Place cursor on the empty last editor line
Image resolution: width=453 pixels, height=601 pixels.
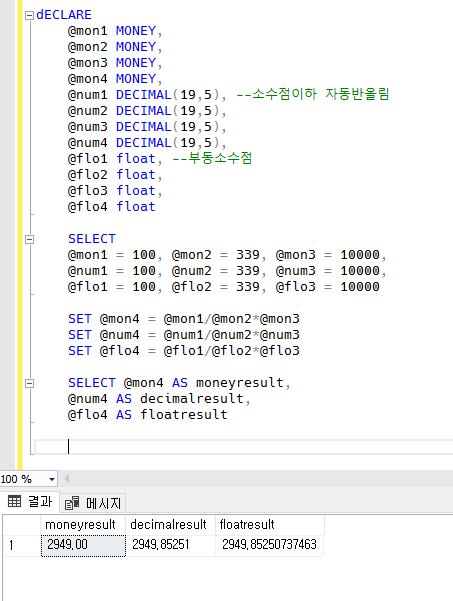pos(243,447)
